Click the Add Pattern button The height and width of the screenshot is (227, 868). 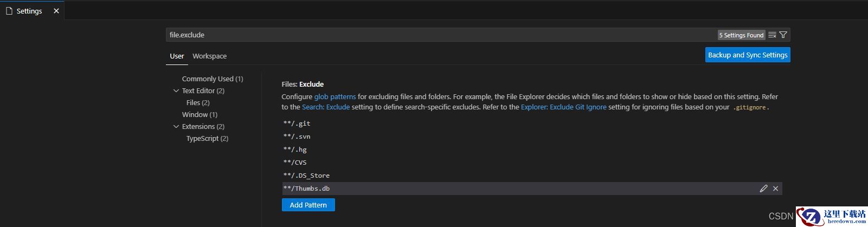308,205
